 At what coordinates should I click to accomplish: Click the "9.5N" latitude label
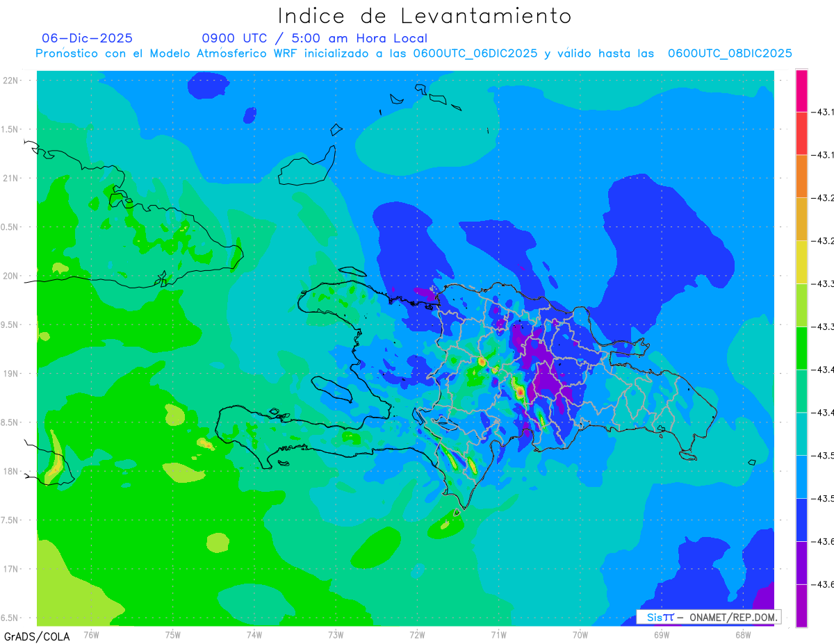tap(10, 325)
